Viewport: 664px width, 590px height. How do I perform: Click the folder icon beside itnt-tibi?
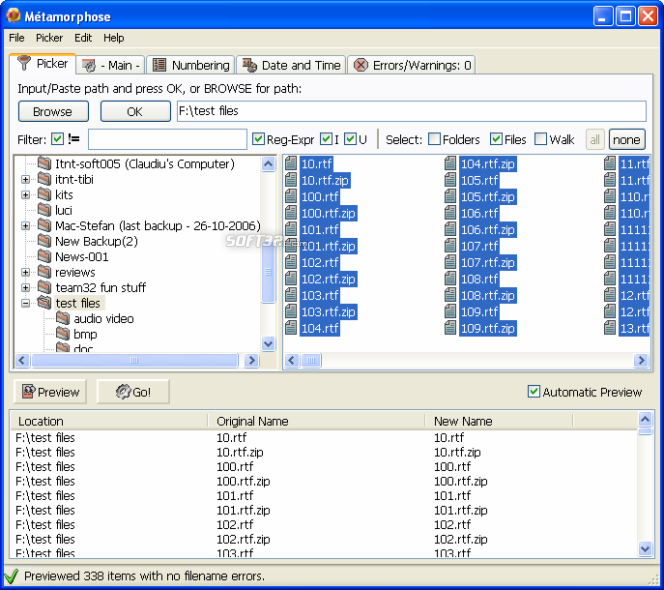click(44, 179)
